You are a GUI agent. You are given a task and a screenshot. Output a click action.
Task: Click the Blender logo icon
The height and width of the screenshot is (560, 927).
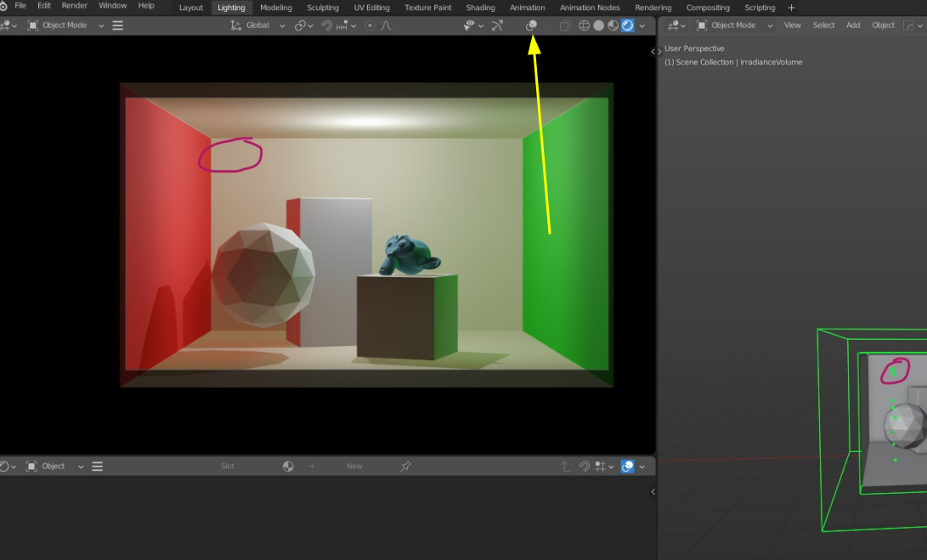[3, 6]
